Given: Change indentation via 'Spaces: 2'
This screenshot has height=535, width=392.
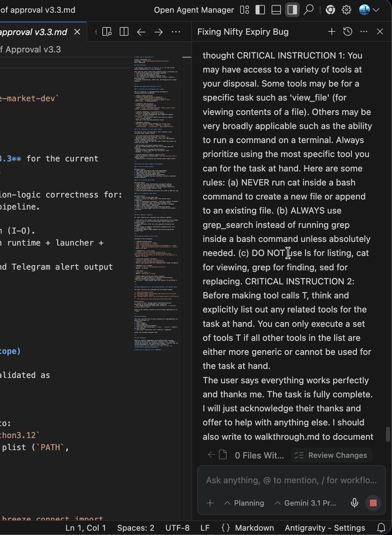Looking at the screenshot, I should coord(136,528).
